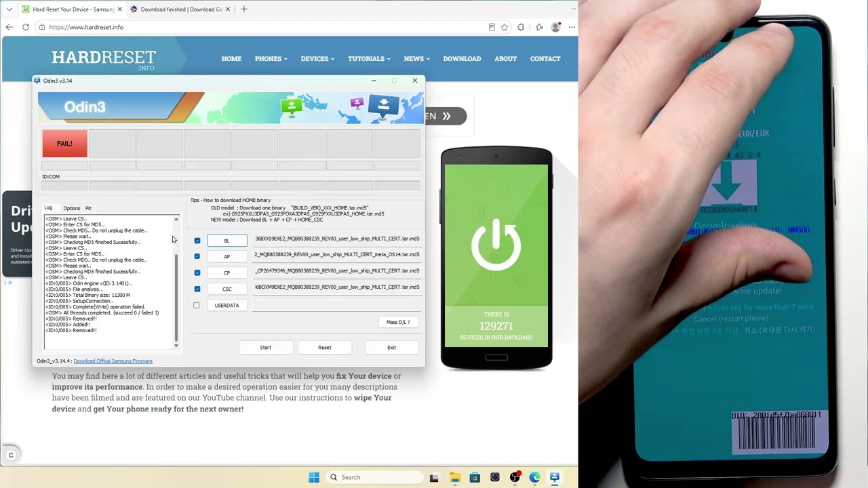Open Task View on the taskbar
Image resolution: width=868 pixels, height=488 pixels.
[434, 477]
